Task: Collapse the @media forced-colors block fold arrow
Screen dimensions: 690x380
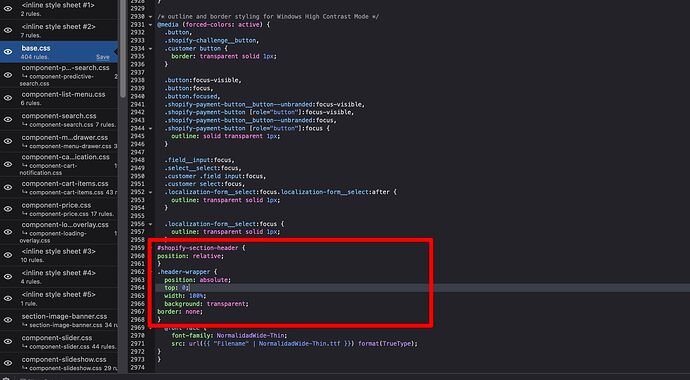Action: 151,25
